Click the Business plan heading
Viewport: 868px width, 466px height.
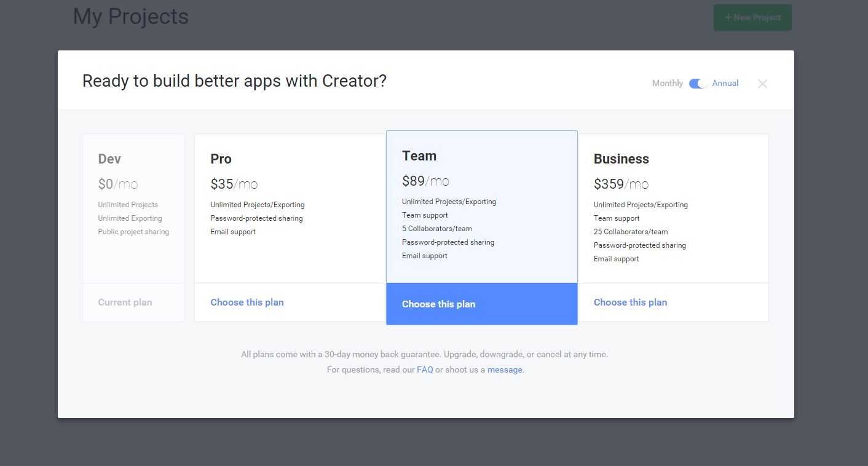[621, 159]
